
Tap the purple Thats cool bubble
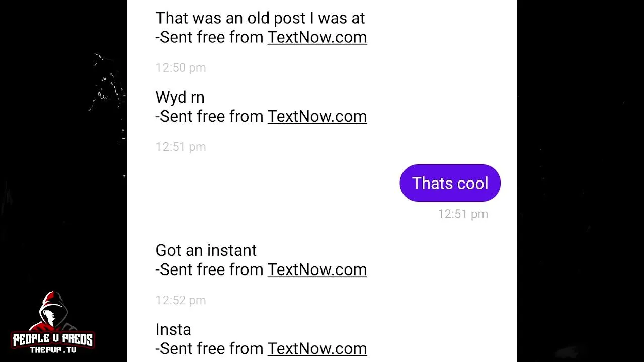[450, 183]
